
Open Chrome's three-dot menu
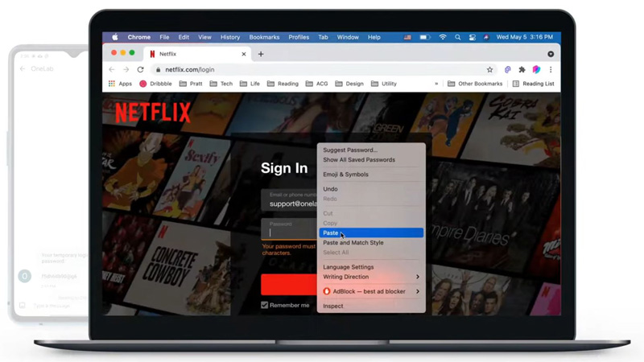(x=551, y=70)
